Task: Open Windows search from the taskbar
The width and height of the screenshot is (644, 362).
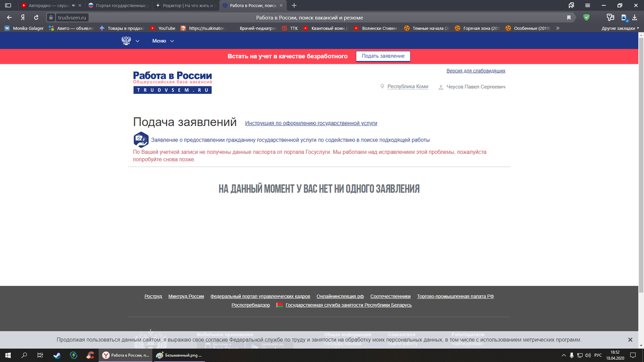Action: 24,355
